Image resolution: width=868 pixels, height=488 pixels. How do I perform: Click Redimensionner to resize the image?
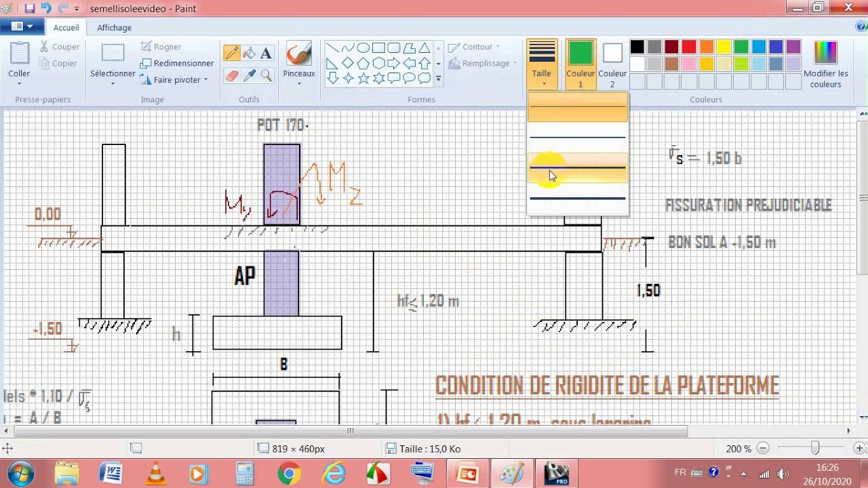click(x=177, y=63)
